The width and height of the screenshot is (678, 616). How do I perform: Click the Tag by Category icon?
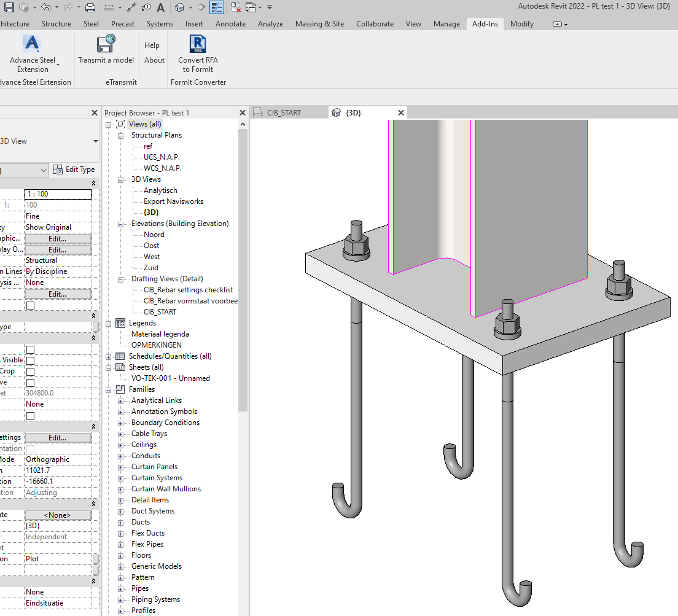click(x=147, y=7)
